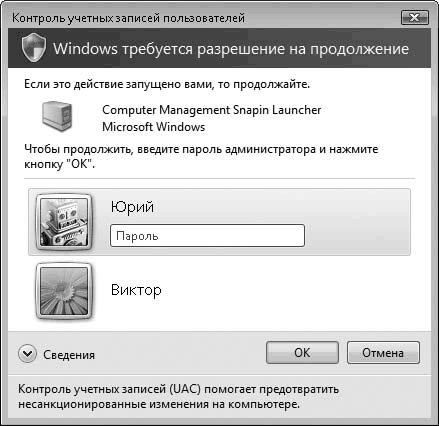The width and height of the screenshot is (439, 426).
Task: Click the Microsoft Windows publisher text
Action: (153, 127)
